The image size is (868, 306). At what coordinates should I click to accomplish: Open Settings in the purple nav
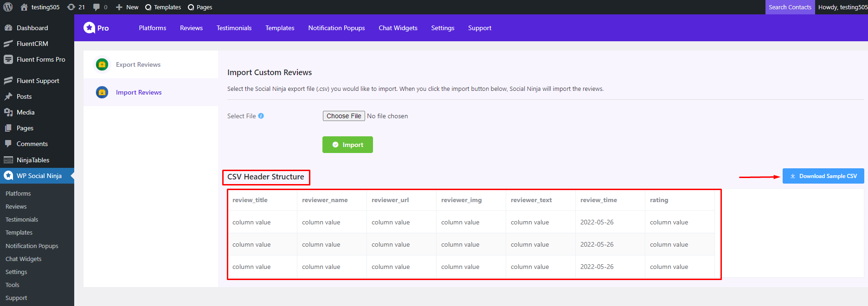coord(443,28)
